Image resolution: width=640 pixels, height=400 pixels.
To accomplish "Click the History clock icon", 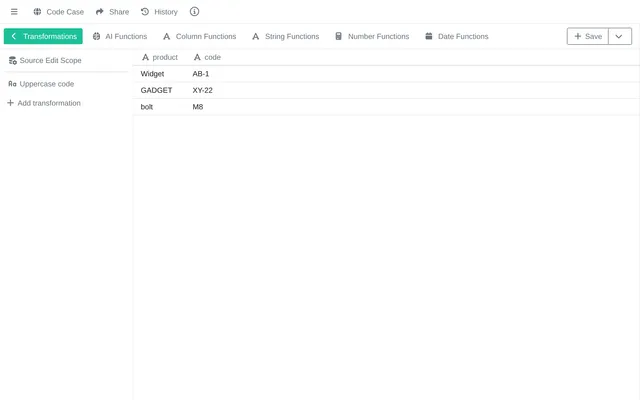I will pyautogui.click(x=145, y=12).
